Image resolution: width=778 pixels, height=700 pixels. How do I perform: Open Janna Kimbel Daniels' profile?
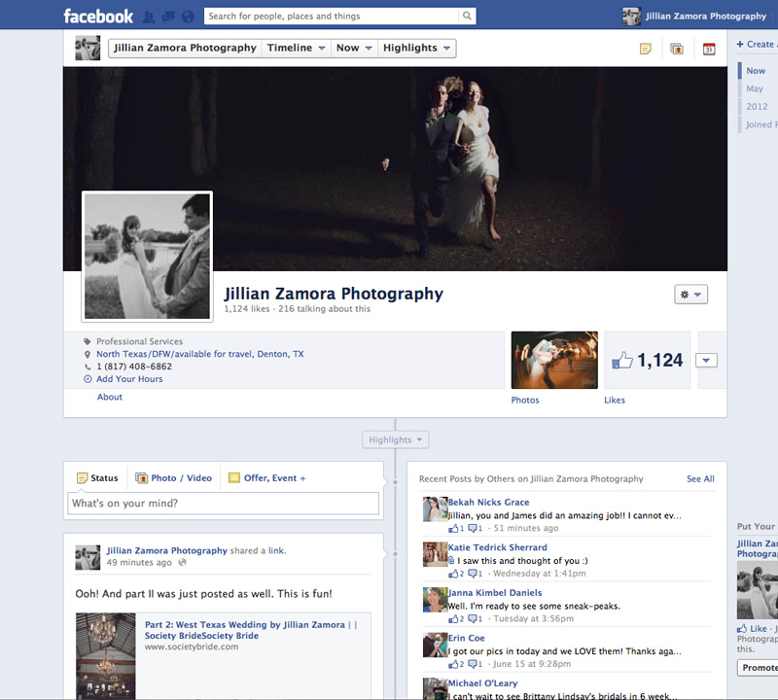pyautogui.click(x=495, y=592)
